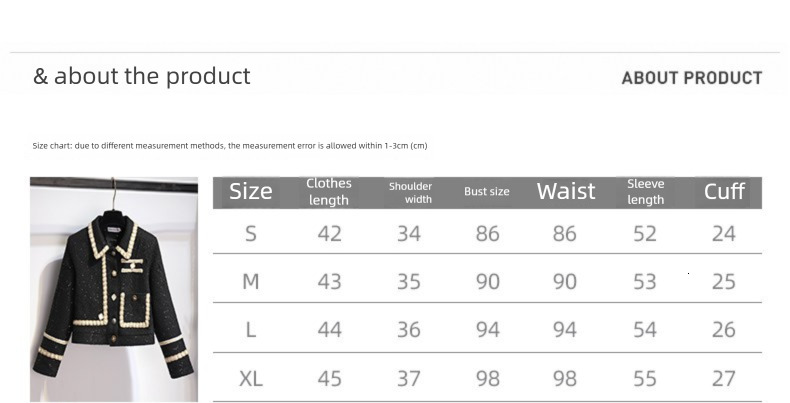Click the Sleeve length column header

(x=645, y=192)
